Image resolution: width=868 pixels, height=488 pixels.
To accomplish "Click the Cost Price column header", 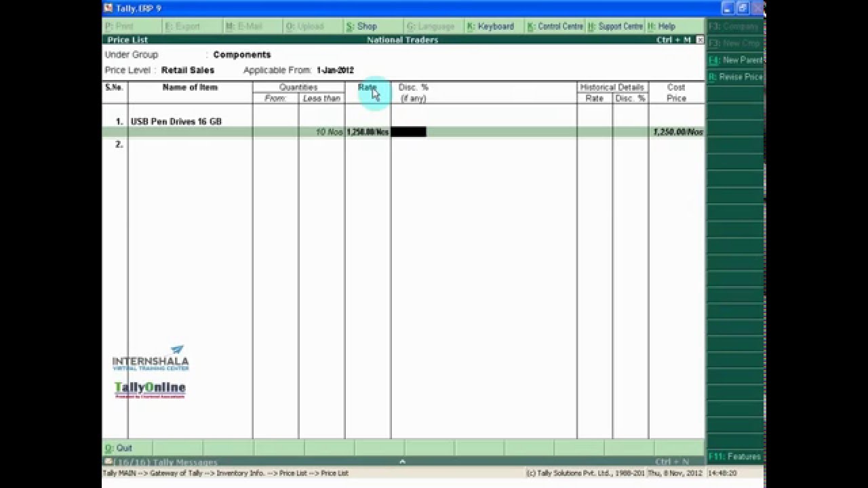I will 676,93.
